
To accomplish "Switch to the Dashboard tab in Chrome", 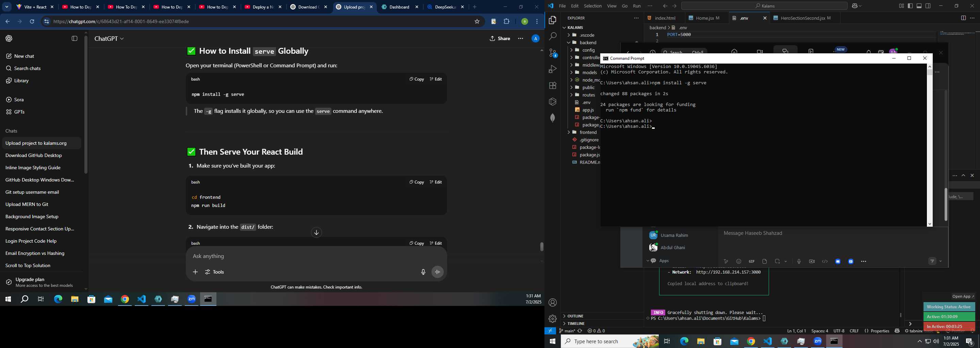I will [x=400, y=7].
